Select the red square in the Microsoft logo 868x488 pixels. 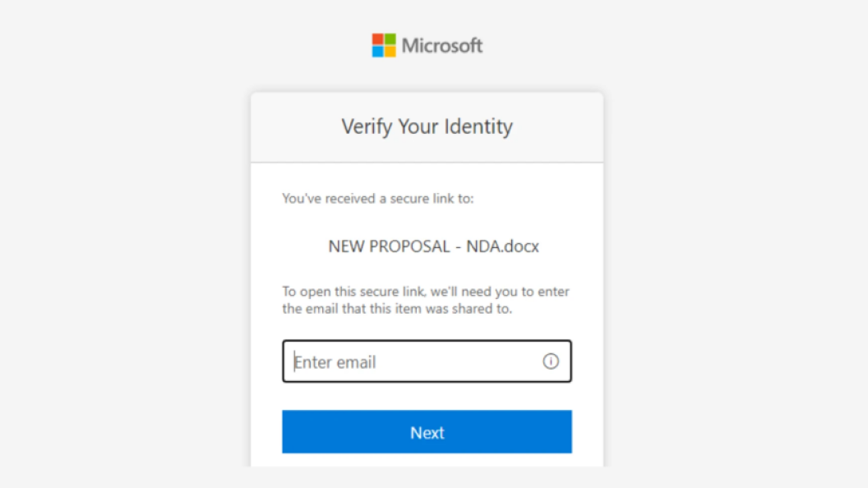tap(379, 39)
